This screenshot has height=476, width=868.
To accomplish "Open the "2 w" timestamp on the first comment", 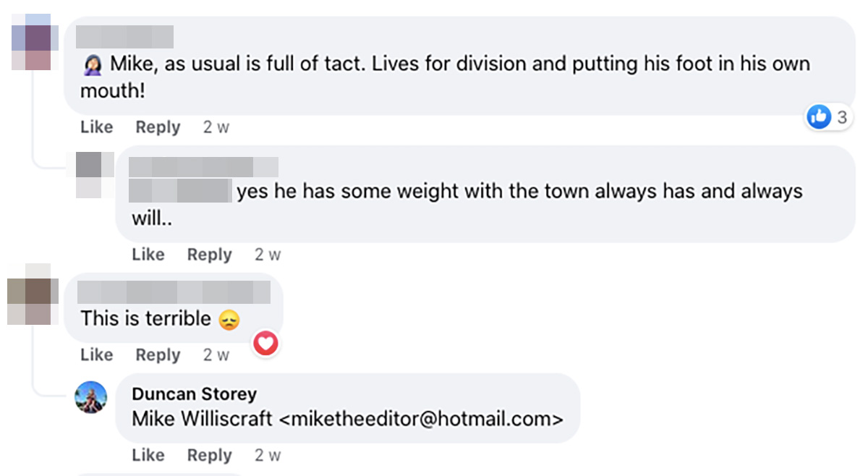I will tap(216, 127).
